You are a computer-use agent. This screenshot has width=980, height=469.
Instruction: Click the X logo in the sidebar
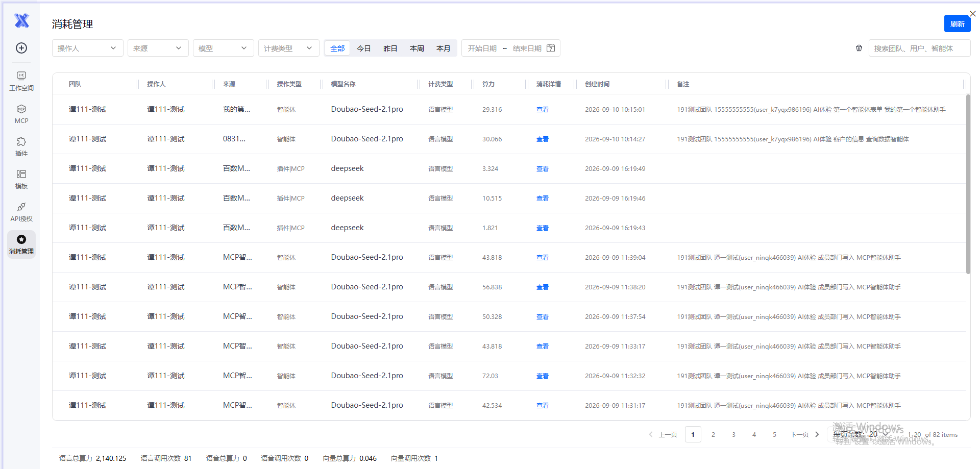click(21, 20)
